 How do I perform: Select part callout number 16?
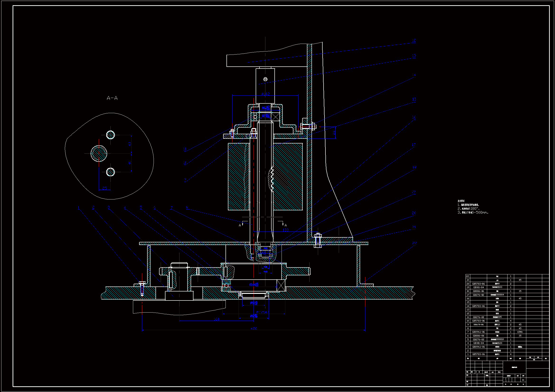(x=414, y=117)
